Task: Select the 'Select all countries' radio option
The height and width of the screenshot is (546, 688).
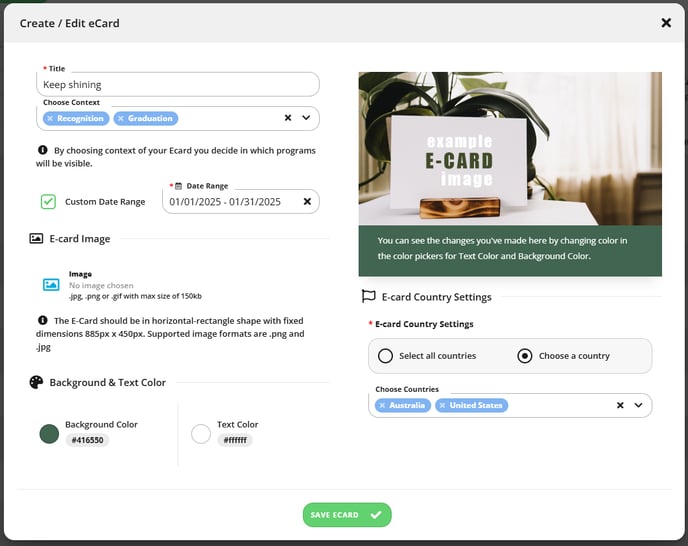Action: point(385,356)
